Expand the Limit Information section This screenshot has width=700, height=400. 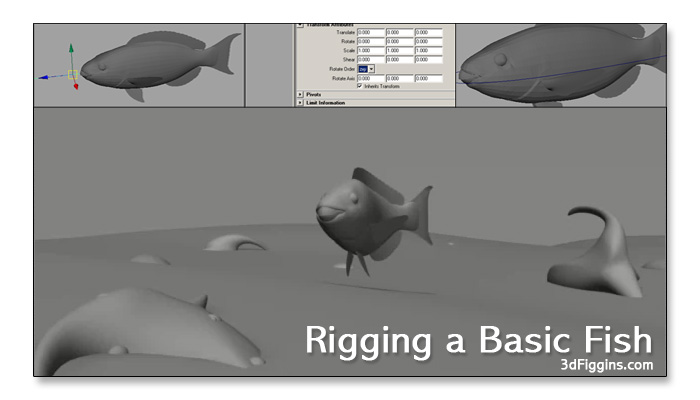click(300, 103)
